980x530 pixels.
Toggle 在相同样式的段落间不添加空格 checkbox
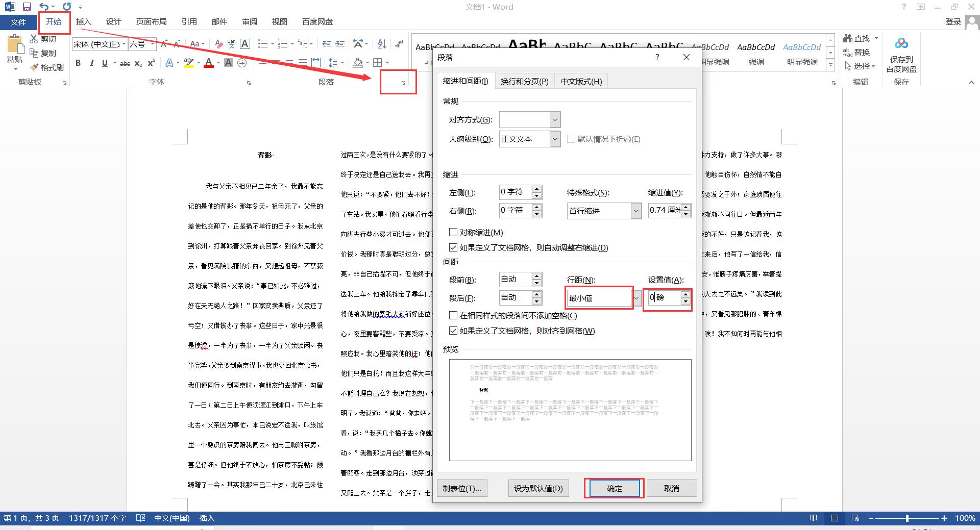click(453, 315)
